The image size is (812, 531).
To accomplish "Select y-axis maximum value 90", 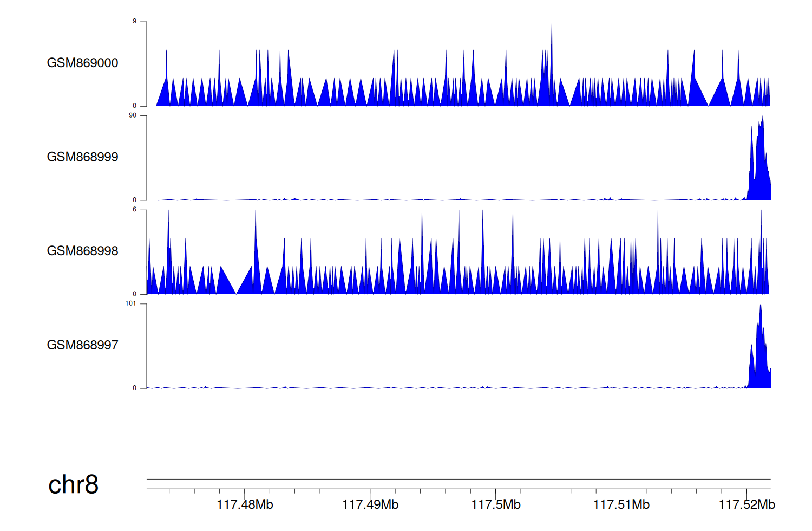I will [133, 115].
